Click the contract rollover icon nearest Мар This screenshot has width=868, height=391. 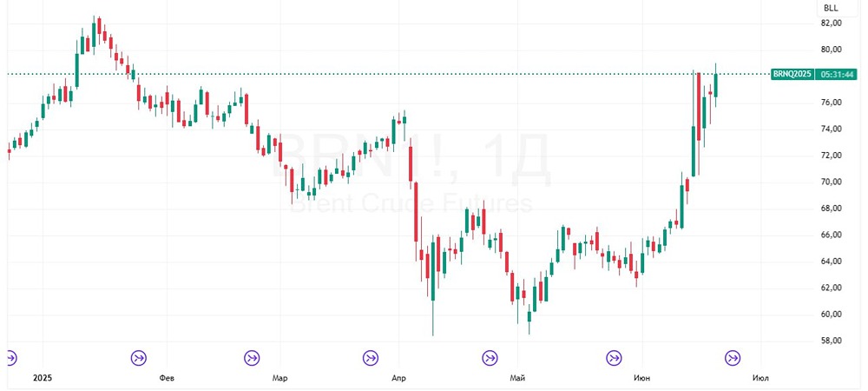[252, 357]
